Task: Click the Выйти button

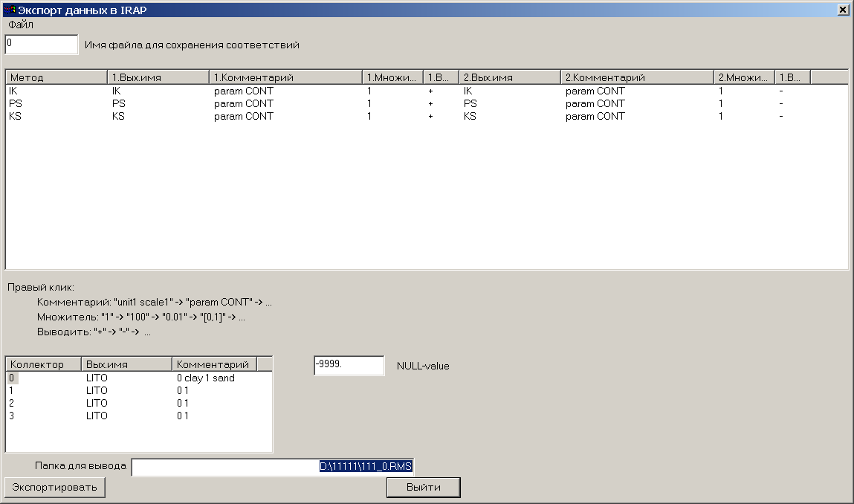Action: tap(423, 487)
